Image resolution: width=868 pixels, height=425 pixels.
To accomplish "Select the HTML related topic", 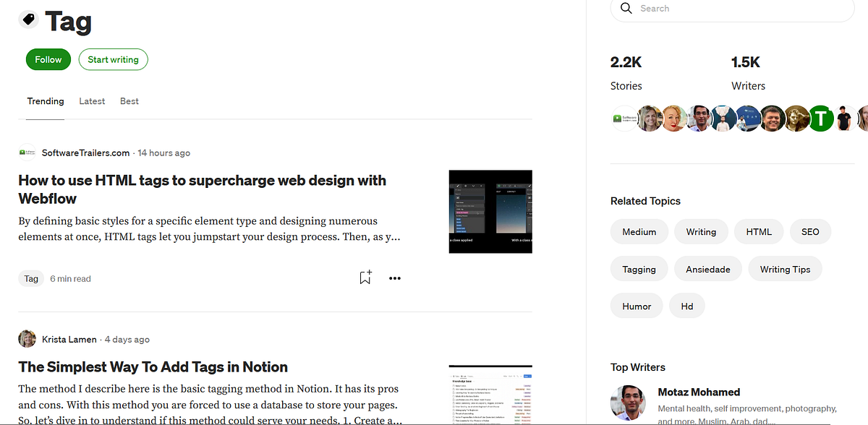I will pyautogui.click(x=759, y=232).
